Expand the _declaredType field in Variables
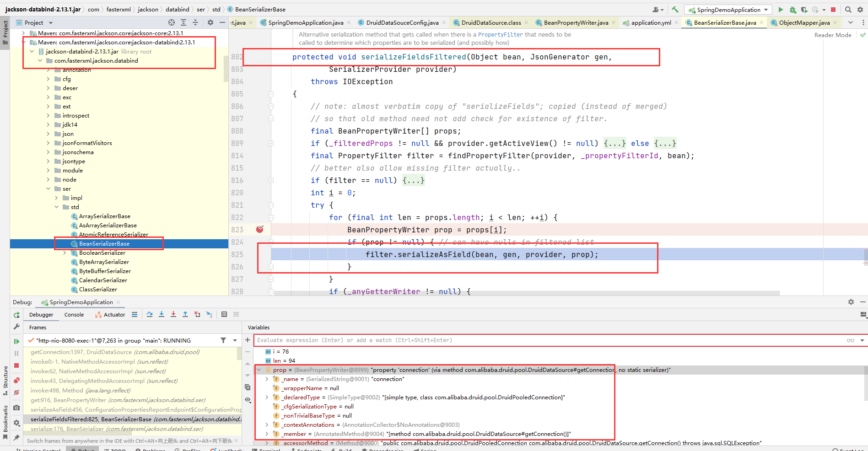Image resolution: width=868 pixels, height=451 pixels. click(267, 397)
